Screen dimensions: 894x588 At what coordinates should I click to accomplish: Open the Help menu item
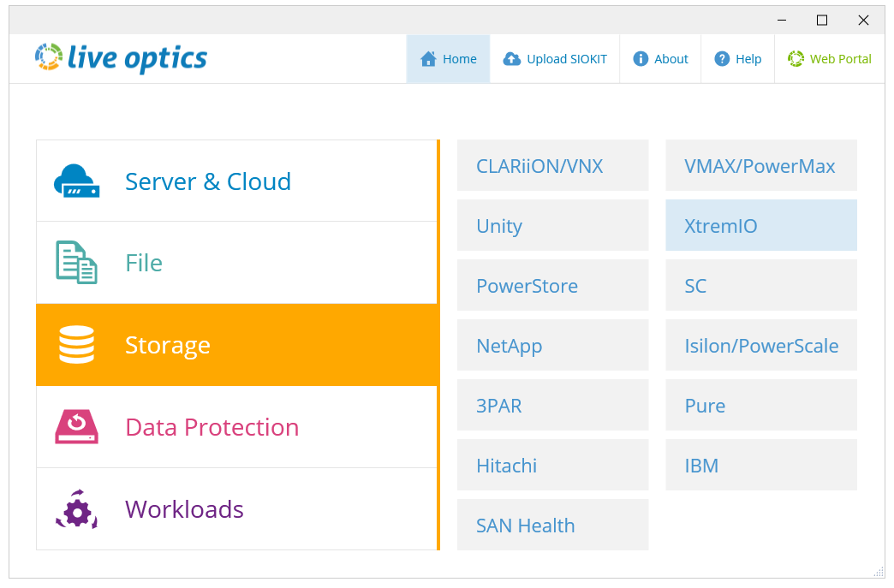point(738,59)
